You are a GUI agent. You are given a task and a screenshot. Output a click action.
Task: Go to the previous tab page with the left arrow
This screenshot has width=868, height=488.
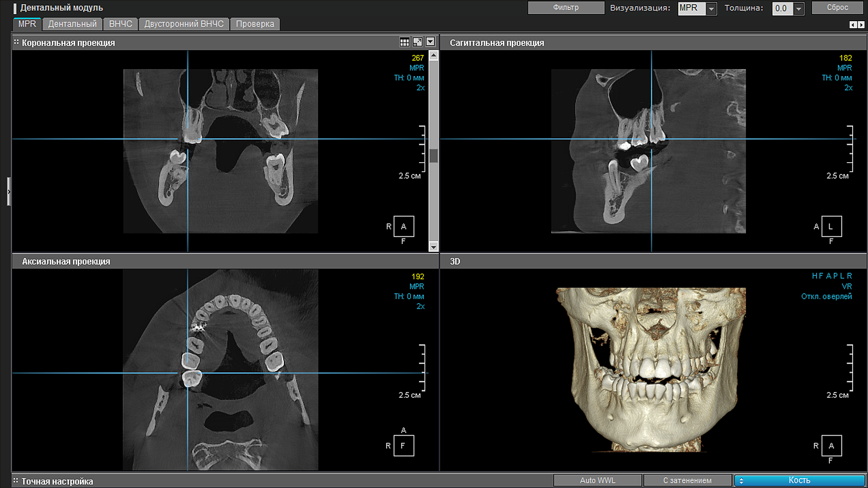pyautogui.click(x=853, y=25)
